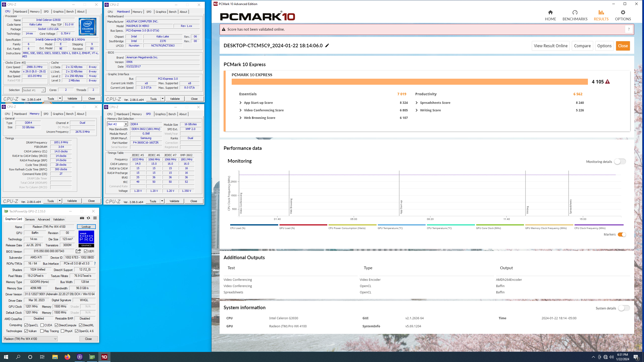Click Validate in the CPU-Z CPU window
The image size is (644, 362).
tap(72, 99)
